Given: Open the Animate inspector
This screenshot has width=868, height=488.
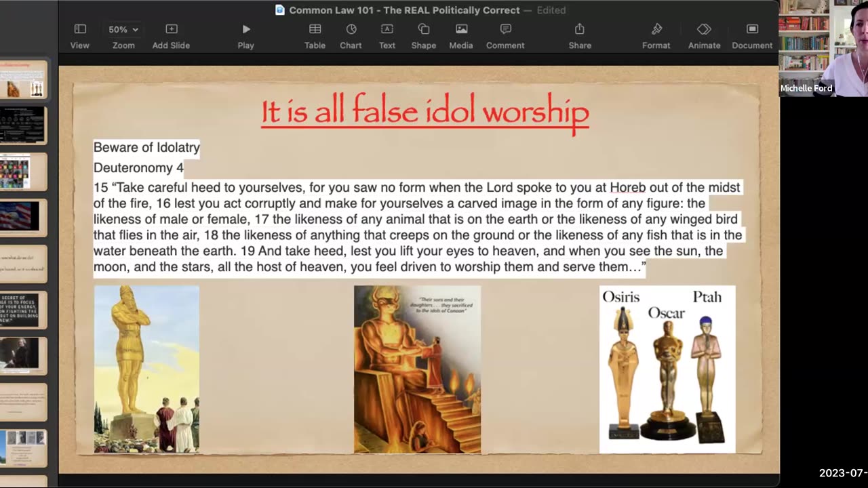Looking at the screenshot, I should click(x=704, y=36).
